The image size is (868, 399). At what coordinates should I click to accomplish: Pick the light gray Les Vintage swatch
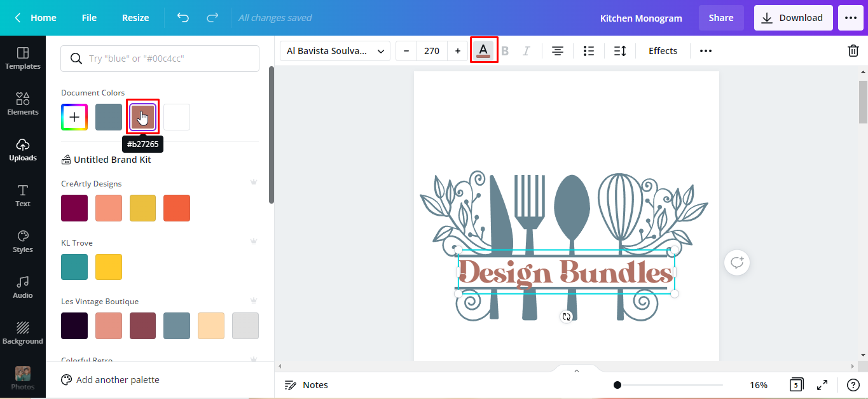[x=245, y=326]
